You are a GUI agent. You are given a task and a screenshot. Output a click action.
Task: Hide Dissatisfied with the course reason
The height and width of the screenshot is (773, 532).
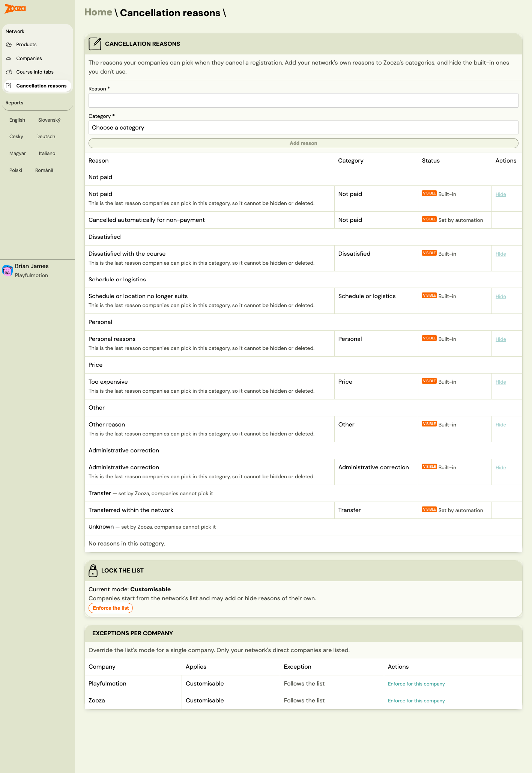pyautogui.click(x=500, y=254)
